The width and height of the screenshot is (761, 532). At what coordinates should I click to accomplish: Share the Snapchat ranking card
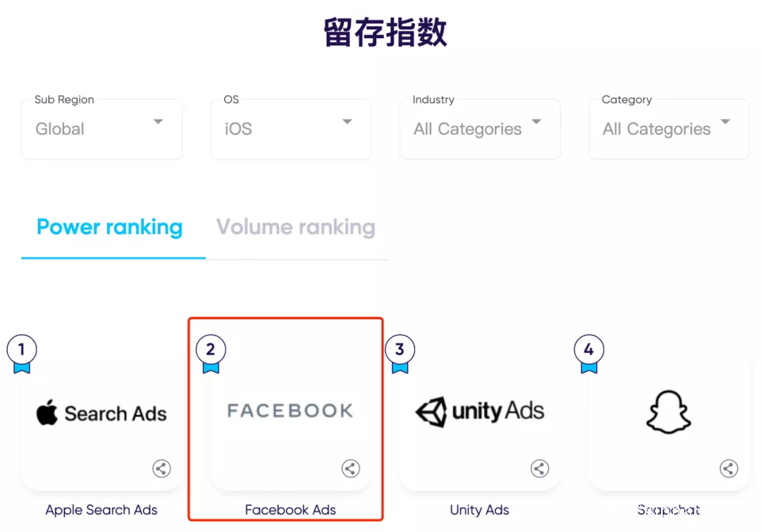pos(729,469)
